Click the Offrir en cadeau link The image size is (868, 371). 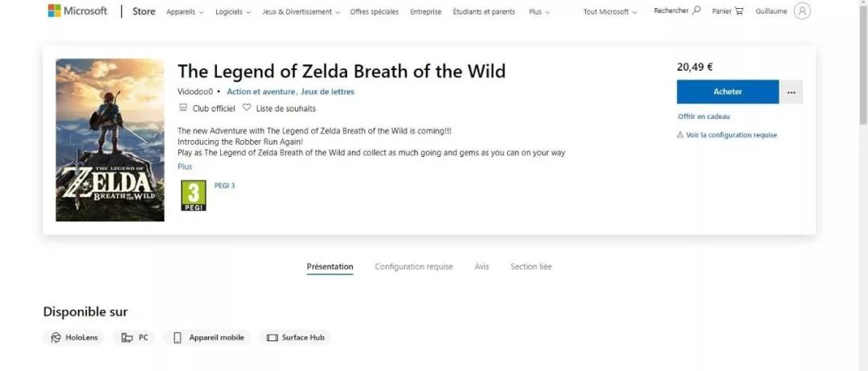(x=703, y=117)
